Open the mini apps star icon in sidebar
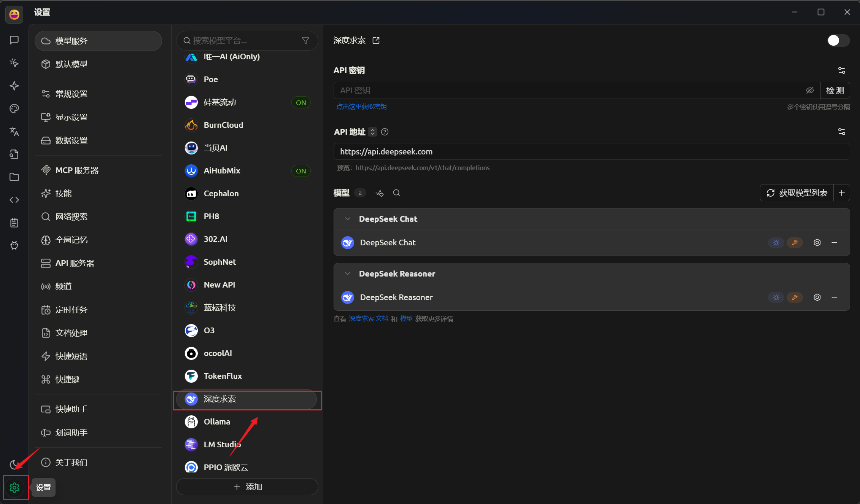Image resolution: width=860 pixels, height=504 pixels. pyautogui.click(x=14, y=86)
